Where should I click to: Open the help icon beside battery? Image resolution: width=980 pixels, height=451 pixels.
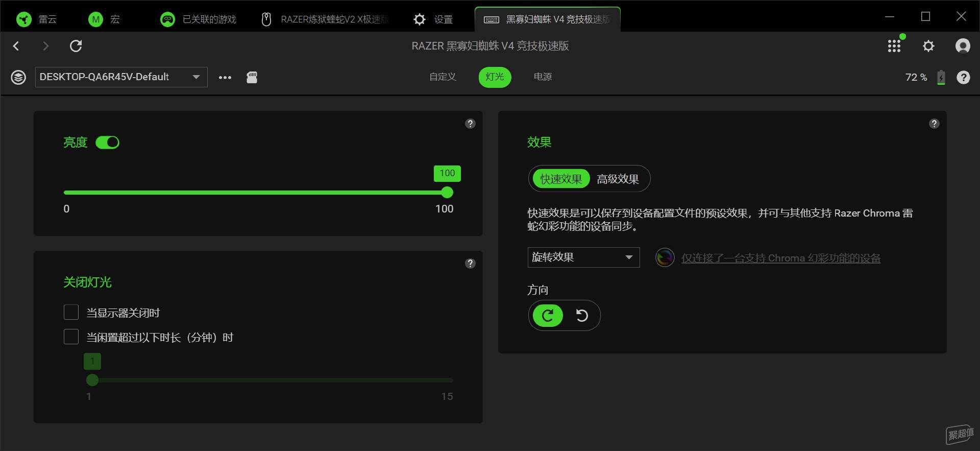963,78
